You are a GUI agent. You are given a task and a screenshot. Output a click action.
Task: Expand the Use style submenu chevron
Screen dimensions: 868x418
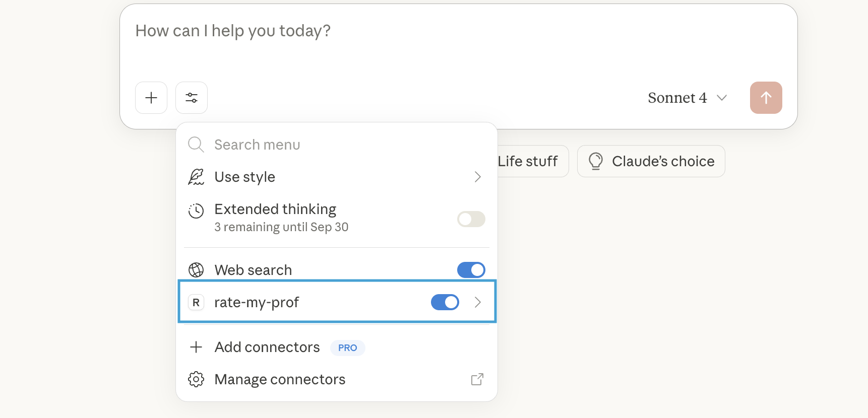[478, 177]
